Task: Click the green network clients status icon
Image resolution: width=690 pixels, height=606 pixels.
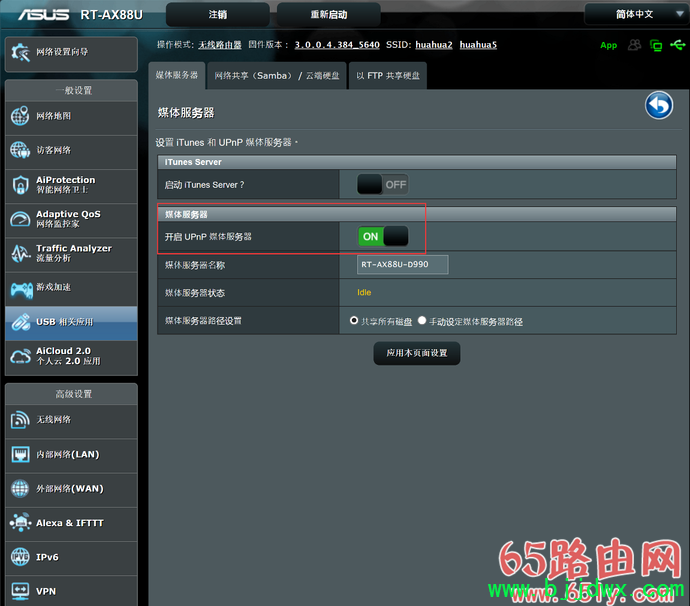Action: pos(656,45)
